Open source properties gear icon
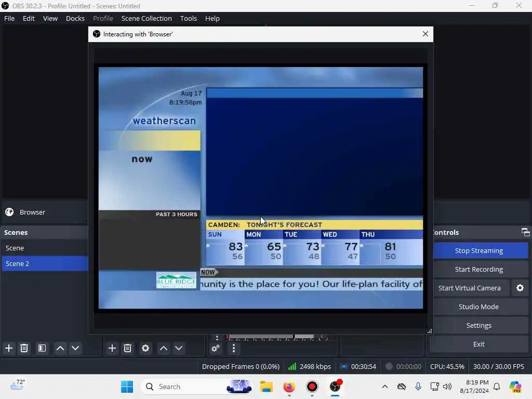The image size is (532, 399). tap(145, 349)
